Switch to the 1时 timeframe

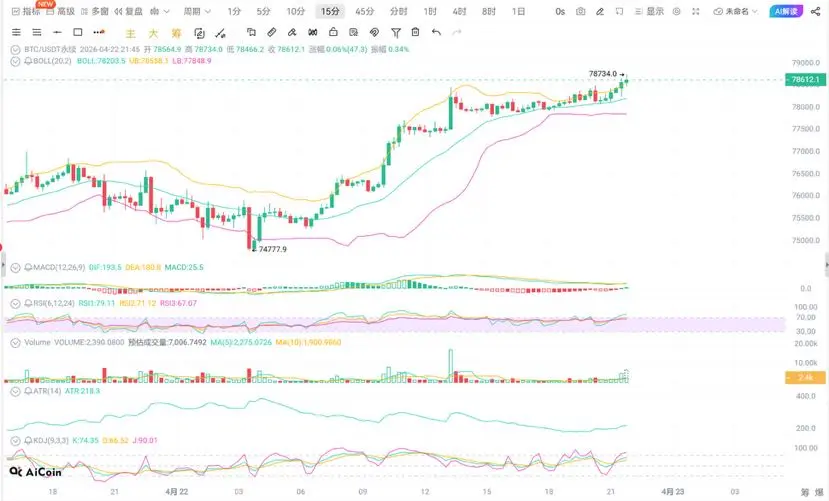click(430, 11)
